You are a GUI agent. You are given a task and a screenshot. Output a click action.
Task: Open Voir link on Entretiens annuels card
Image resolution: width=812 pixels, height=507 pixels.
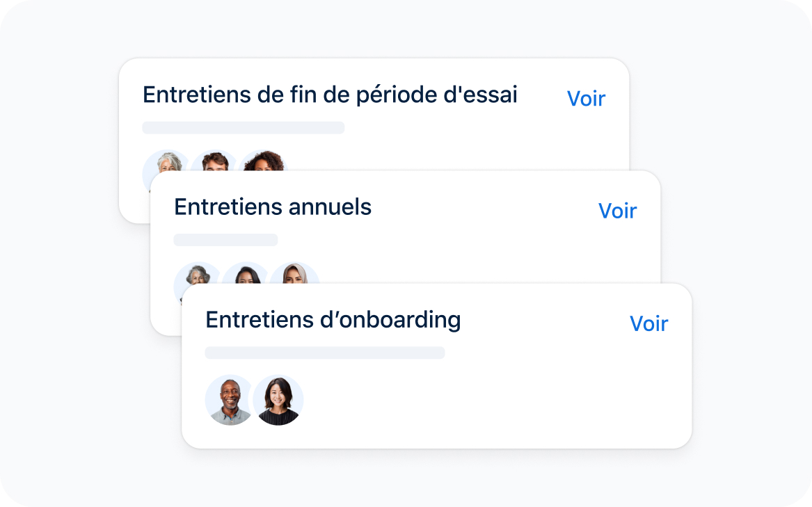[617, 211]
